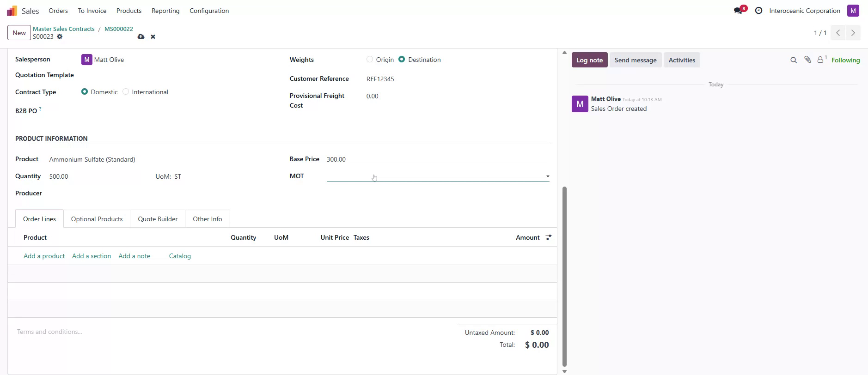
Task: Open the Sales app home icon
Action: 12,11
